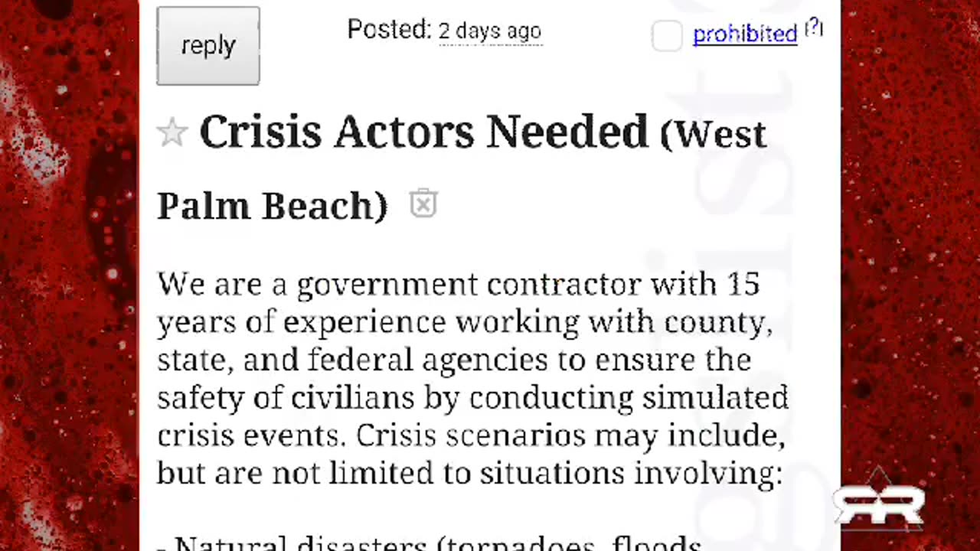Viewport: 980px width, 551px height.
Task: Click the 'We are a government contractor' line
Action: tap(458, 285)
